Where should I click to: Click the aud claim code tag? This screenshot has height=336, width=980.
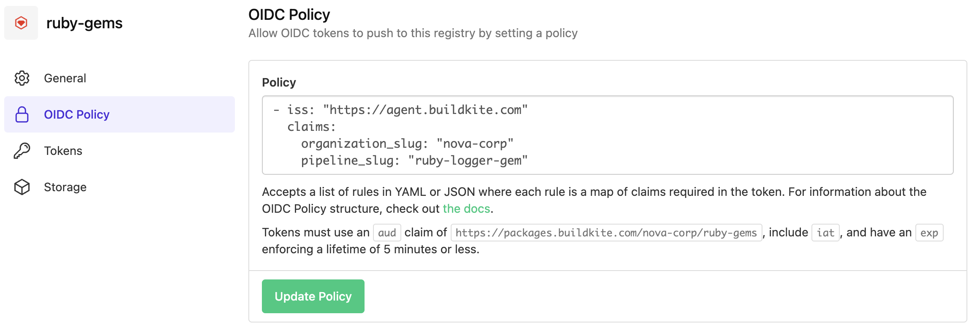pos(387,233)
